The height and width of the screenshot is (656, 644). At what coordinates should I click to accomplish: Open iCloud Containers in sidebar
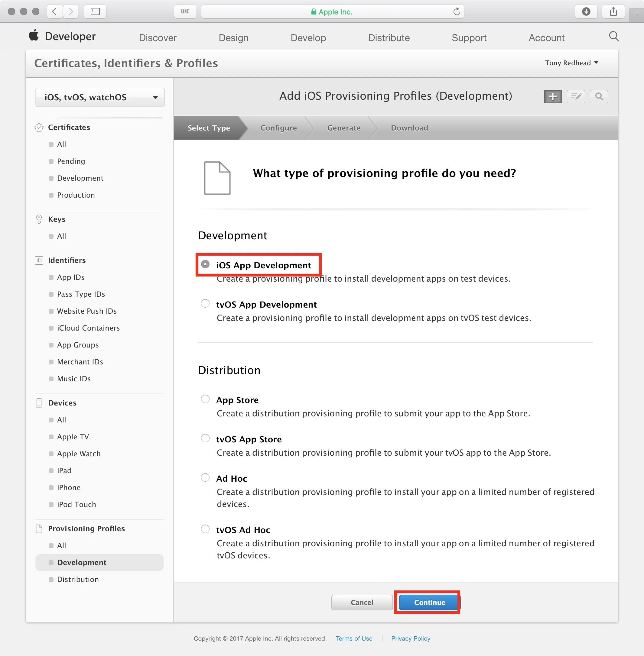(x=88, y=328)
